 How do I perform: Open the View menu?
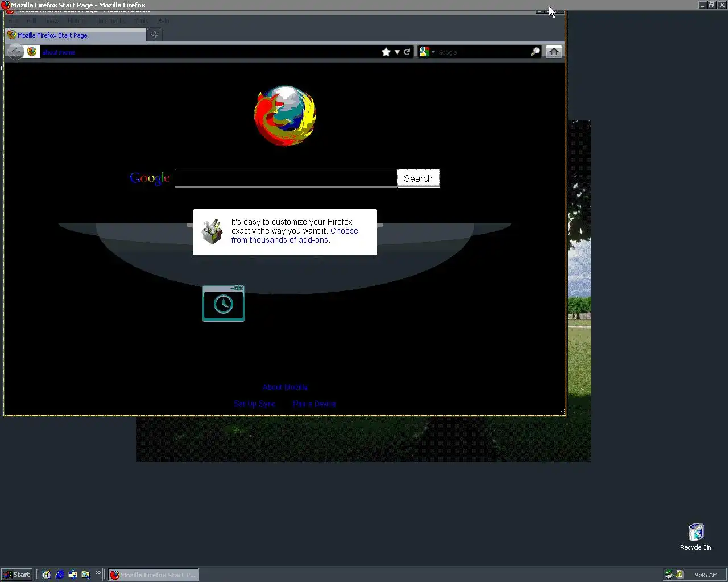tap(52, 21)
